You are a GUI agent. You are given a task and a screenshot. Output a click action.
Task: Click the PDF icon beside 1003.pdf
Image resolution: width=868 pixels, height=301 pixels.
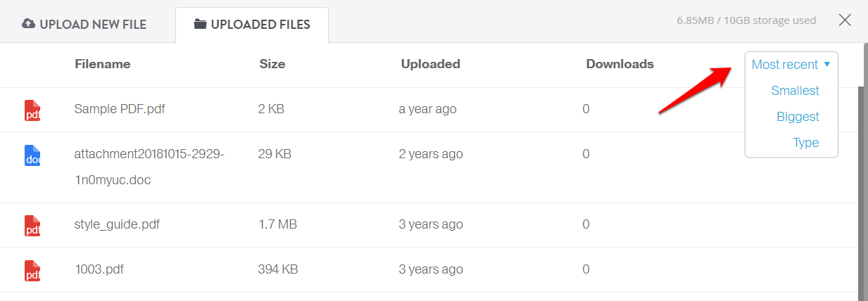click(x=32, y=271)
